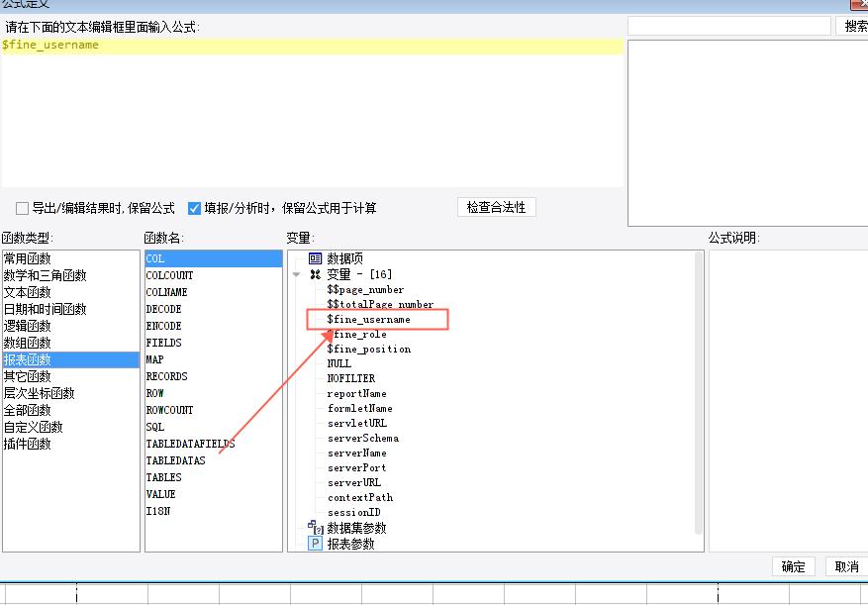Select serverURL variable
The image size is (868, 605).
click(354, 483)
